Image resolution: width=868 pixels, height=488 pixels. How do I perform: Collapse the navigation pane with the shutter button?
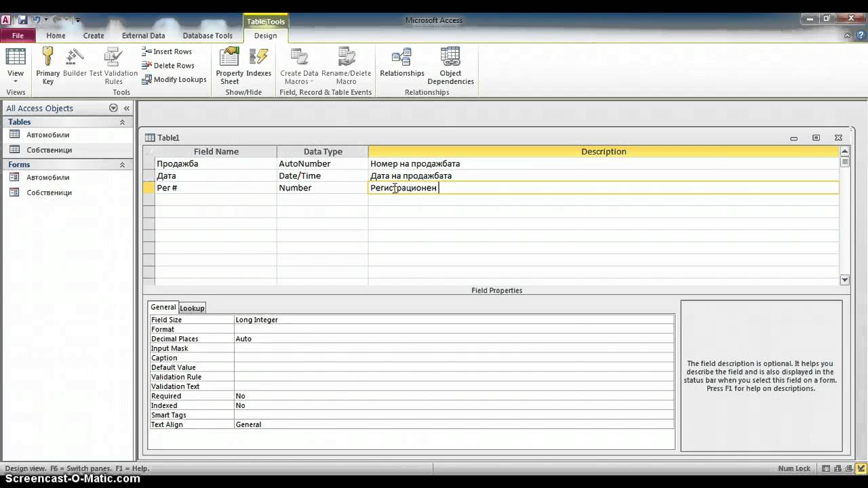pyautogui.click(x=126, y=108)
